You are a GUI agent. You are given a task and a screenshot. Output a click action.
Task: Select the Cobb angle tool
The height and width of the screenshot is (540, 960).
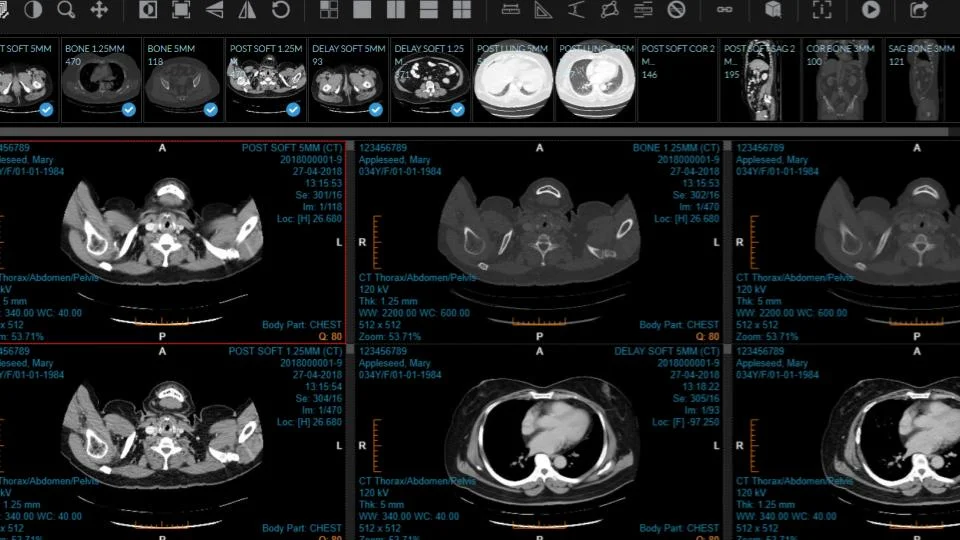576,9
